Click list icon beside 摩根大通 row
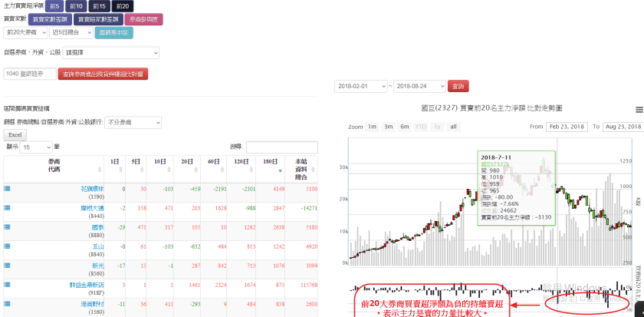This screenshot has height=317, width=644. click(x=7, y=207)
